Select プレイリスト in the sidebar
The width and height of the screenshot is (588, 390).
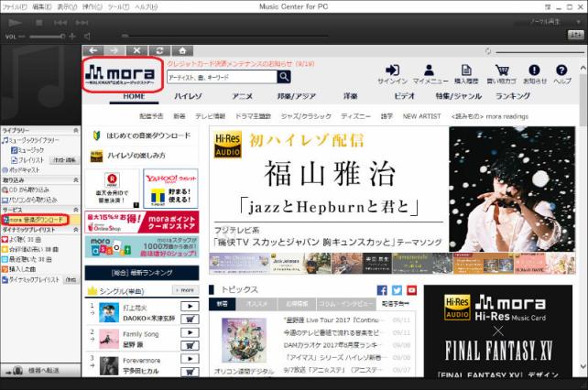(27, 160)
